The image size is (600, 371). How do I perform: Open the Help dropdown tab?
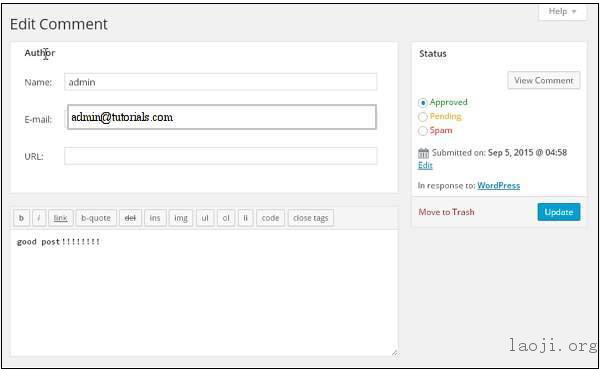[x=562, y=11]
